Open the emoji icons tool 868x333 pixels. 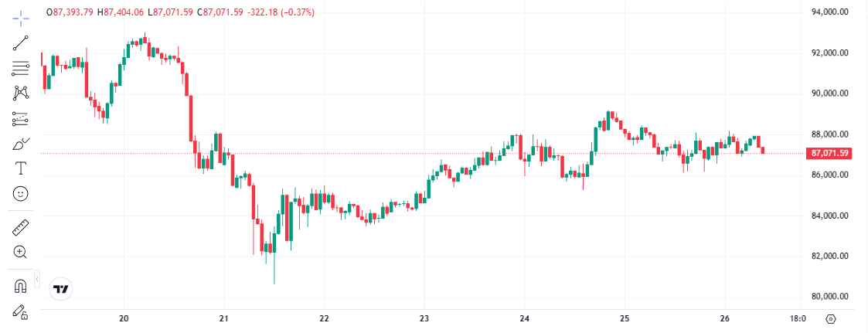tap(21, 193)
